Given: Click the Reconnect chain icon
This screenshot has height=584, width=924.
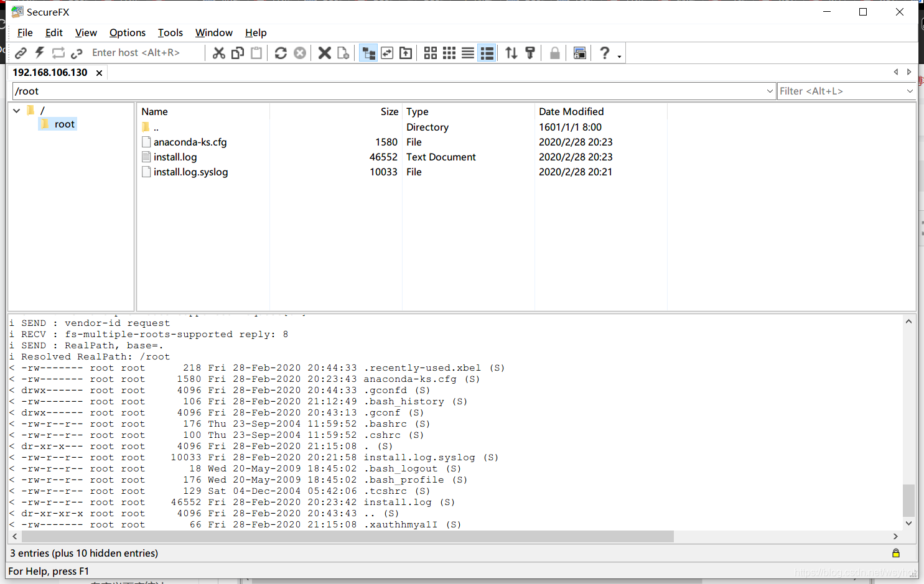Looking at the screenshot, I should (x=77, y=53).
